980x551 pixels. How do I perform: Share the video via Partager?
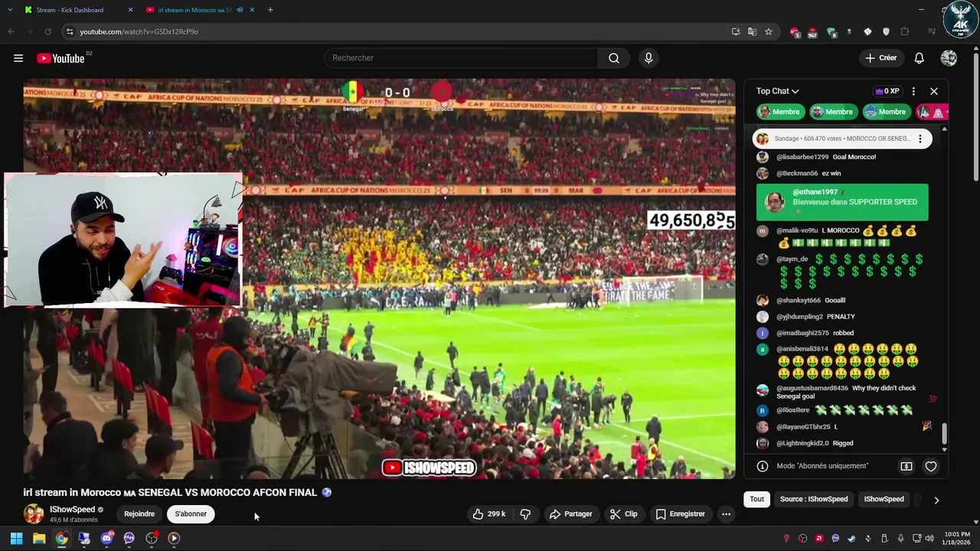[x=570, y=514]
